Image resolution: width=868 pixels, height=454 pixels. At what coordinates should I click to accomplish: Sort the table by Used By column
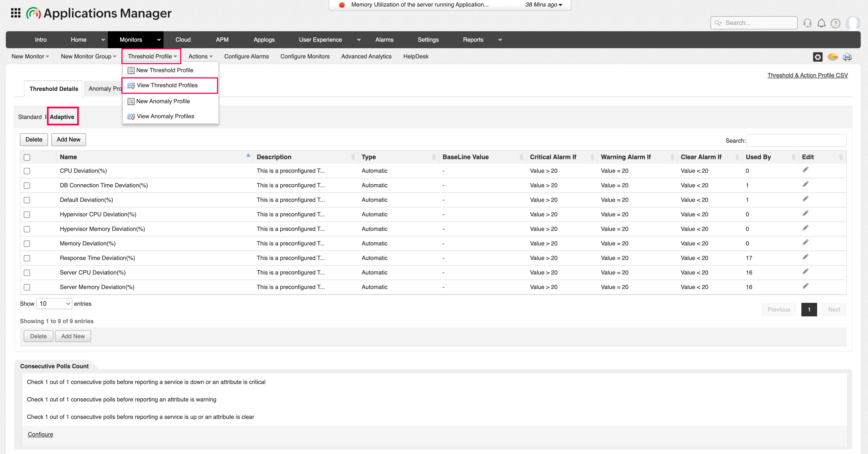(770, 157)
